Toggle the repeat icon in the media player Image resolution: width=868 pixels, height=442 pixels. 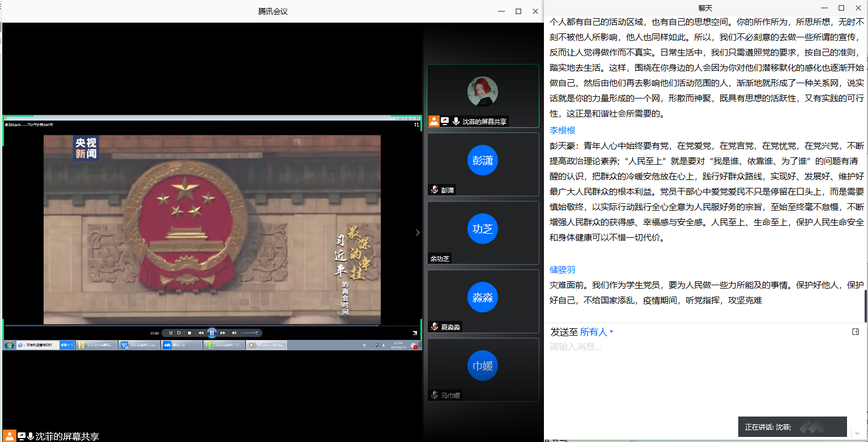[179, 333]
